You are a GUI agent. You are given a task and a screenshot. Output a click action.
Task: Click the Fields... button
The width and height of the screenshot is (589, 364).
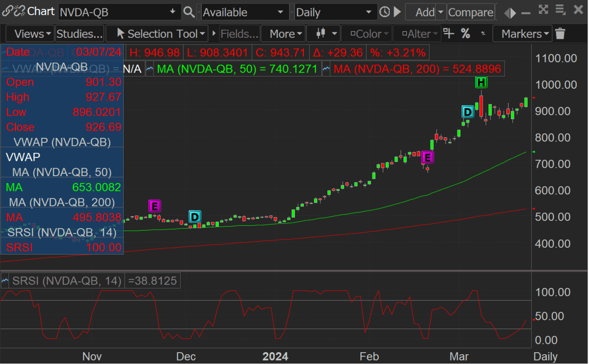click(240, 34)
